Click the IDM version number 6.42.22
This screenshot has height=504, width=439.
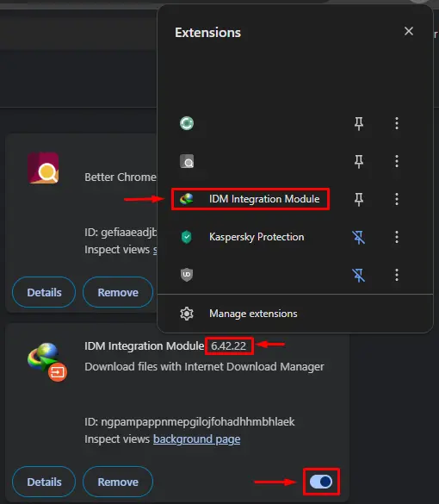point(229,345)
